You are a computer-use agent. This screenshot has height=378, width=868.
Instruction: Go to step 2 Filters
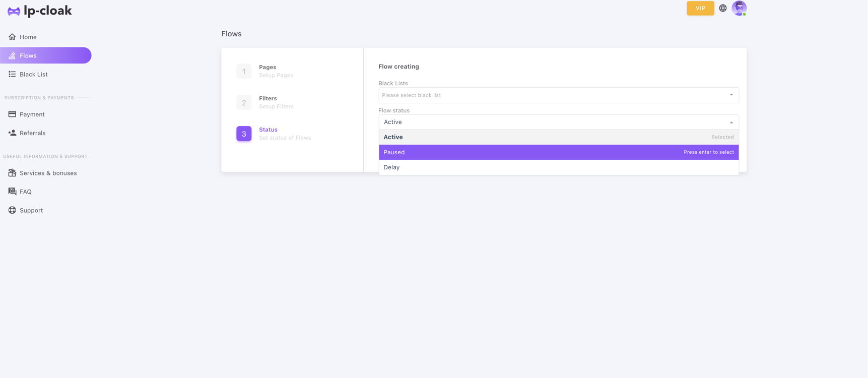[x=268, y=102]
